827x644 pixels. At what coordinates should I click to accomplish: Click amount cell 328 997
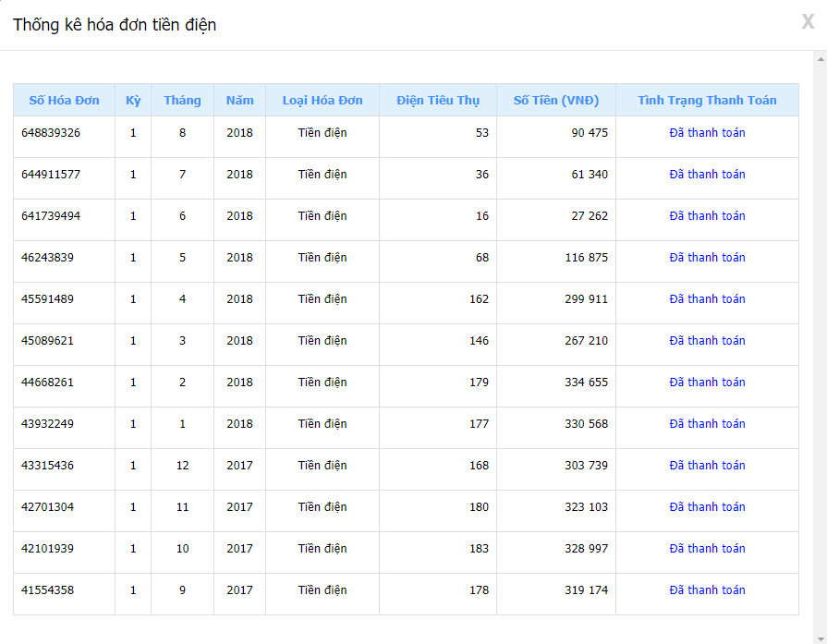point(556,549)
